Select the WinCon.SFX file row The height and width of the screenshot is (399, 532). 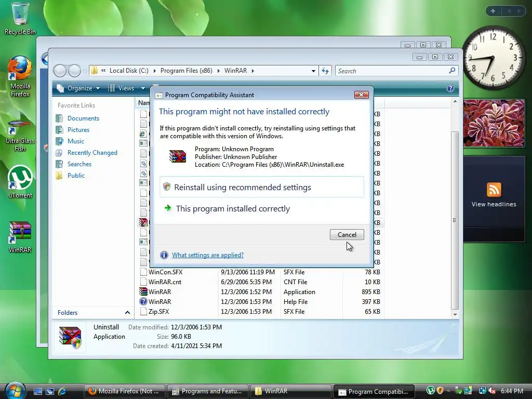click(260, 272)
